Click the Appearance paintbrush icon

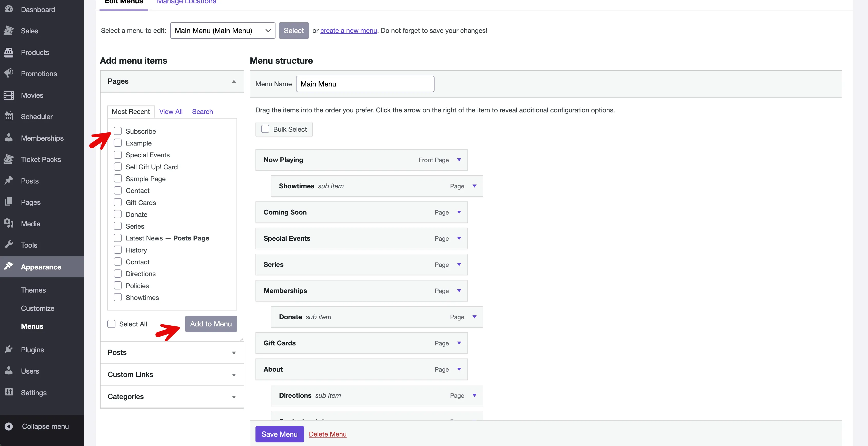pos(9,266)
